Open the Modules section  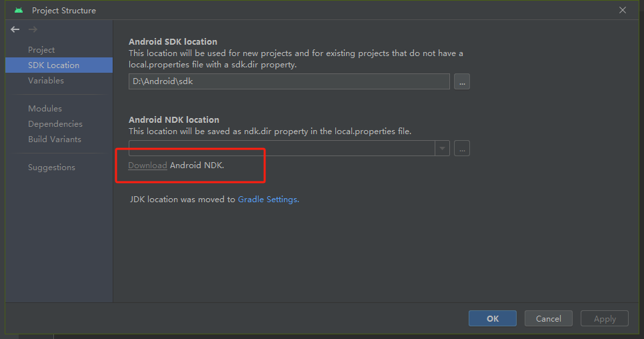pyautogui.click(x=45, y=109)
